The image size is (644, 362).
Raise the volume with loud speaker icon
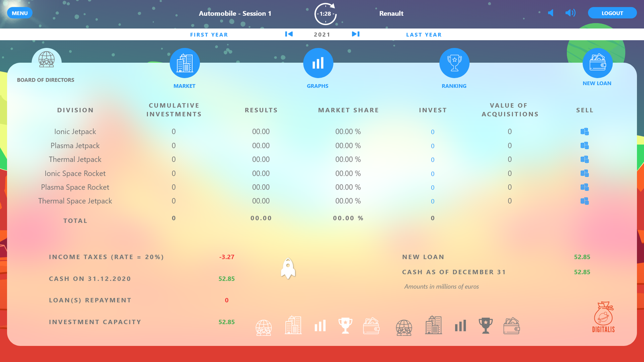[x=570, y=13]
